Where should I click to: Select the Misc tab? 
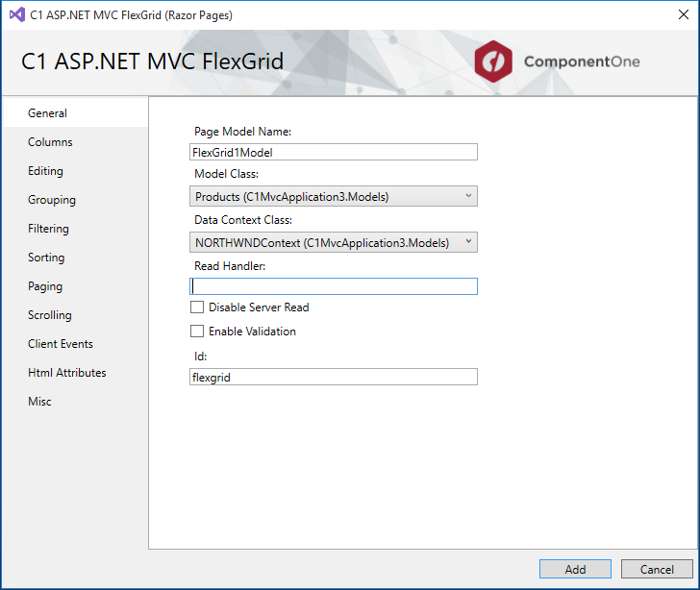(75, 402)
